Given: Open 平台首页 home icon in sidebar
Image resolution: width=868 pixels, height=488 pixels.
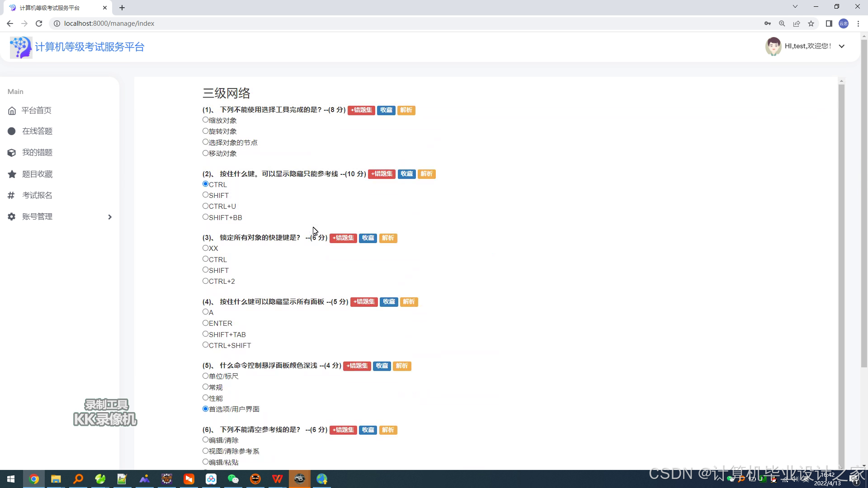Looking at the screenshot, I should click(12, 111).
